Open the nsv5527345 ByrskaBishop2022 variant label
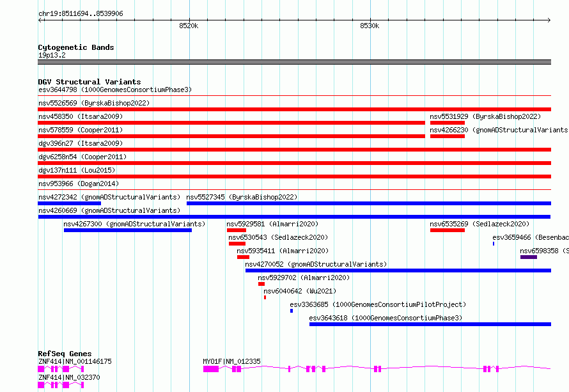The width and height of the screenshot is (569, 392). coord(242,197)
